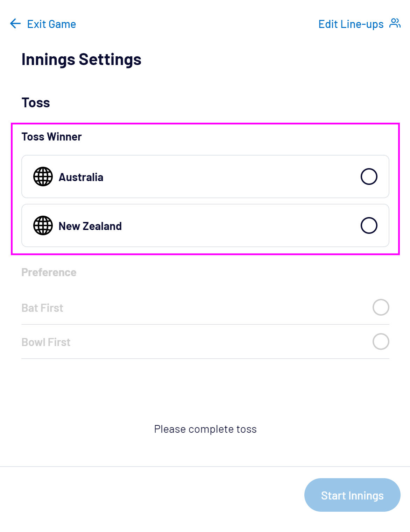Click the people icon beside Edit Line-ups
410x532 pixels.
click(395, 23)
